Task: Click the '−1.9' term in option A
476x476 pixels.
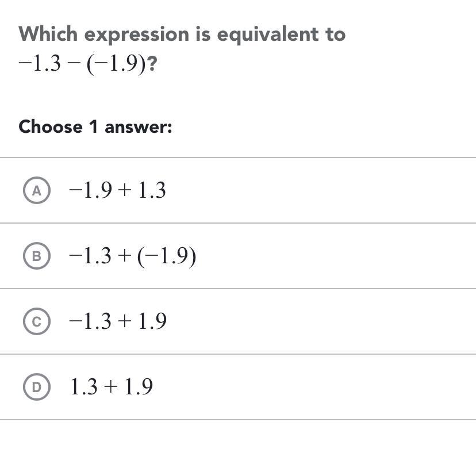Action: pos(90,190)
